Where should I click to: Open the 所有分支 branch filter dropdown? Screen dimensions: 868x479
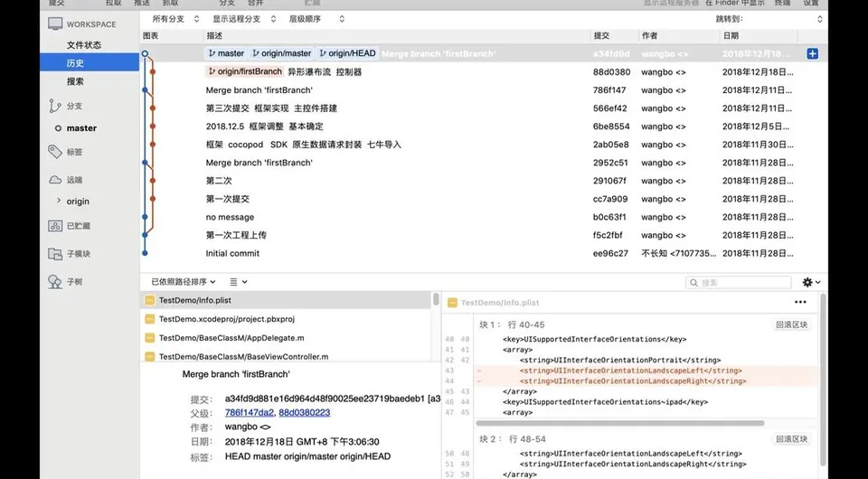point(175,19)
